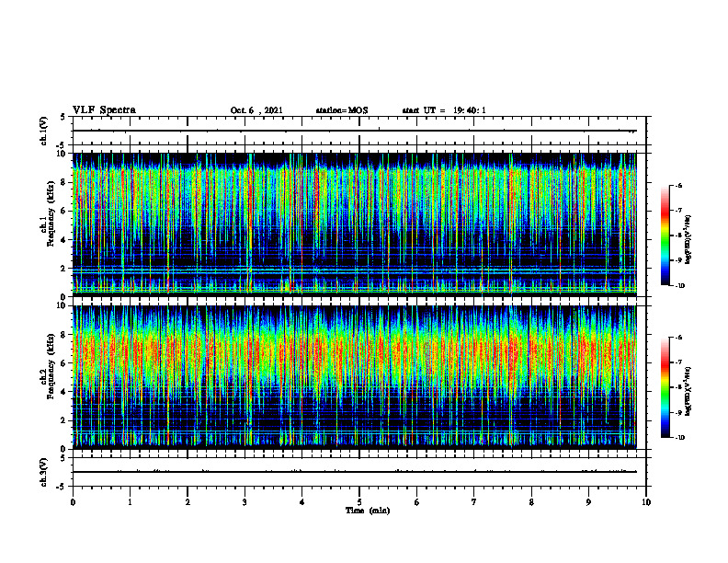Click the "ch.1(V)" waveform axis label

point(44,131)
